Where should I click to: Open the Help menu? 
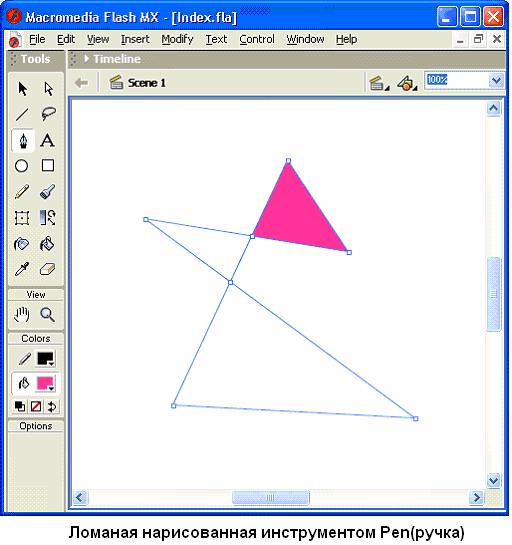click(x=346, y=39)
